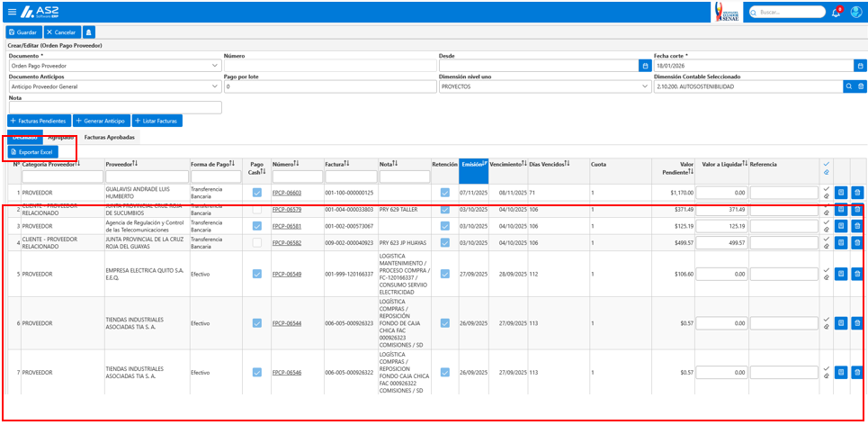This screenshot has height=425, width=868.
Task: Open the Fecha corte calendar picker
Action: pos(860,66)
